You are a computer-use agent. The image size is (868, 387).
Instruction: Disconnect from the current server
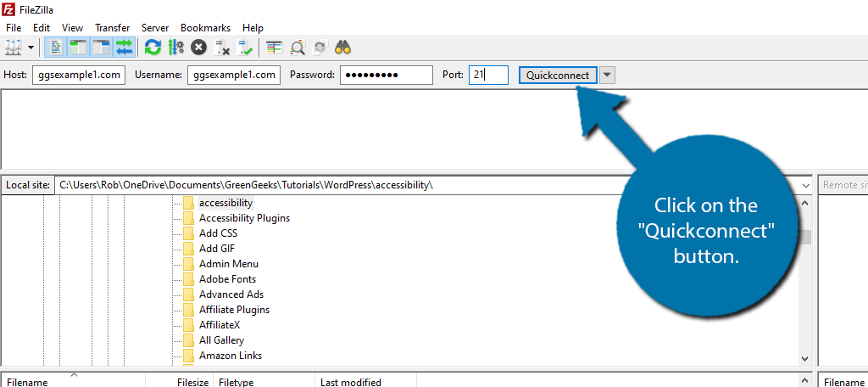click(x=222, y=48)
